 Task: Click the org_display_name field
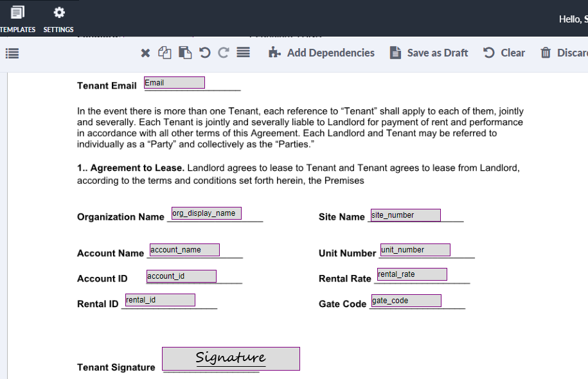click(205, 213)
